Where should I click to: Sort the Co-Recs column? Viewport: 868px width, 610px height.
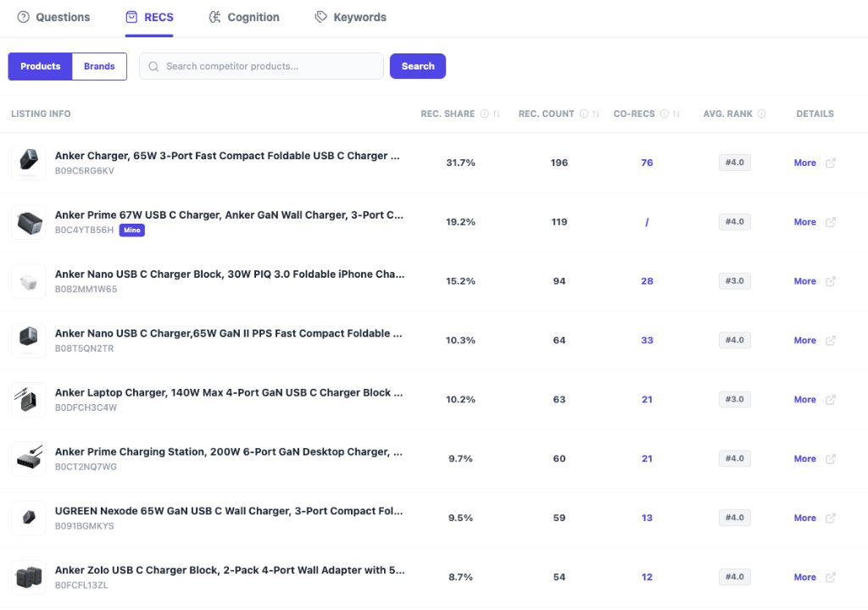coord(676,114)
